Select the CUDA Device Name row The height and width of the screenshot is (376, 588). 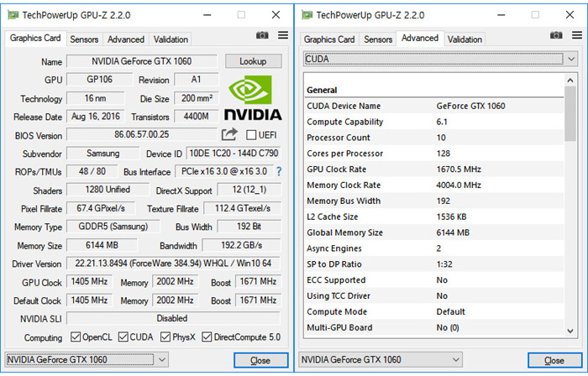[434, 106]
